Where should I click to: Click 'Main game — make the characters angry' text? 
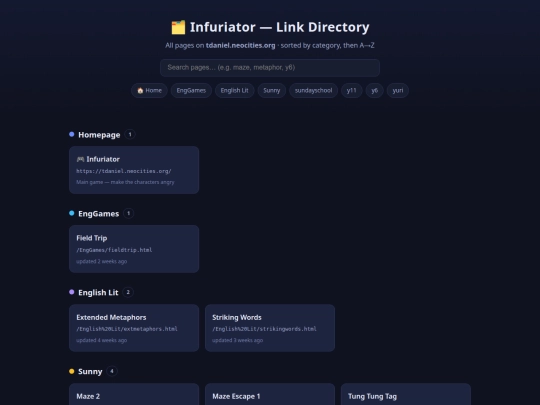[x=125, y=182]
